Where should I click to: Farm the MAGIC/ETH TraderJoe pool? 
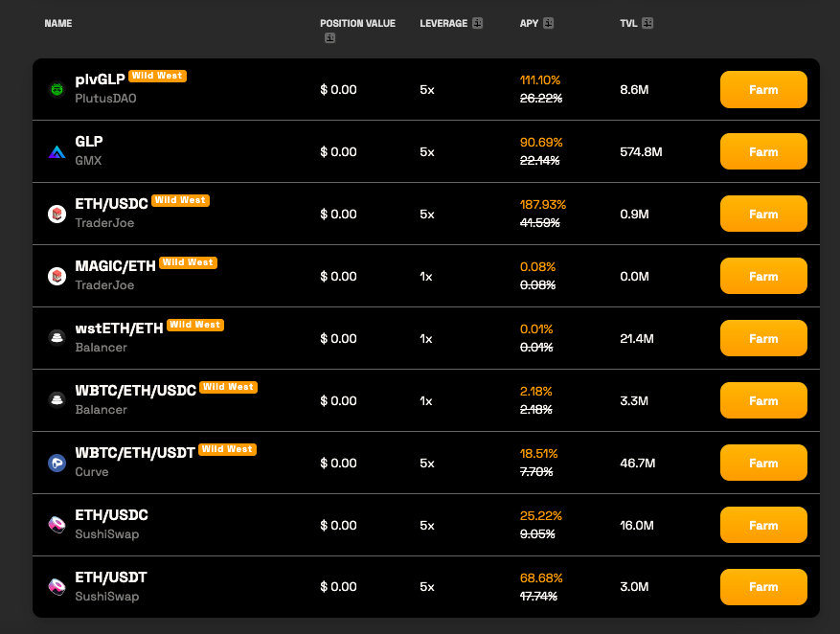click(763, 276)
